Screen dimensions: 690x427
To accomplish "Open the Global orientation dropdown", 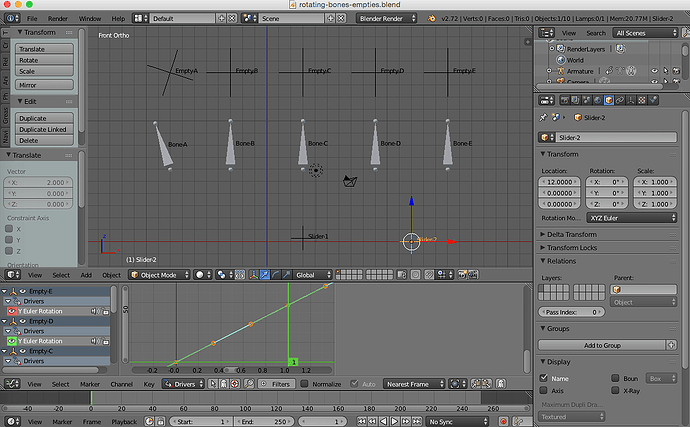I will click(312, 275).
